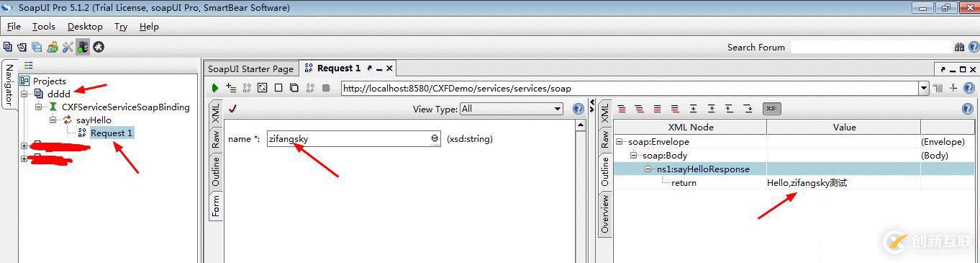Click the plus icon beside endpoint field
The width and height of the screenshot is (980, 263).
click(x=953, y=88)
